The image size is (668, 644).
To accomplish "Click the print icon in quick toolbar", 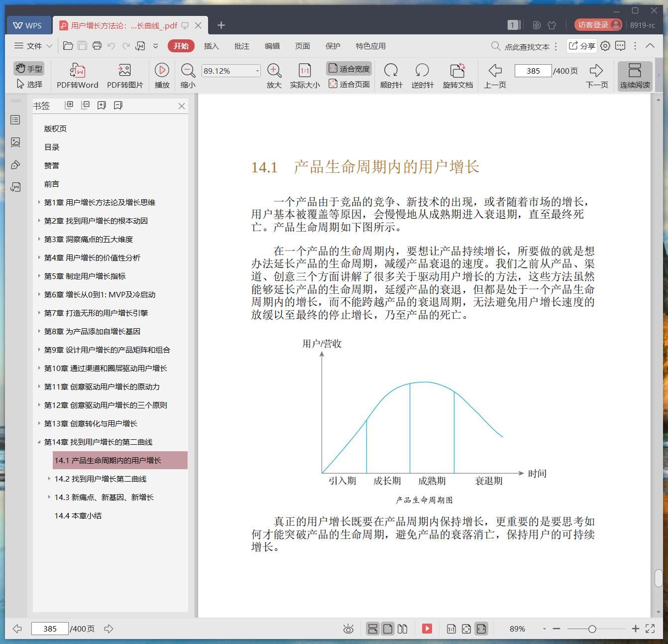I will [x=97, y=46].
